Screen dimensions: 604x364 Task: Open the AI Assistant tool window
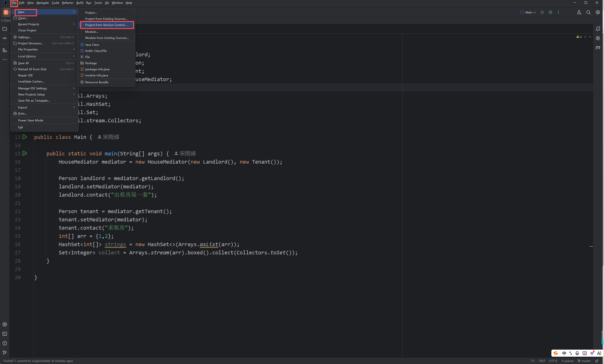[x=598, y=38]
